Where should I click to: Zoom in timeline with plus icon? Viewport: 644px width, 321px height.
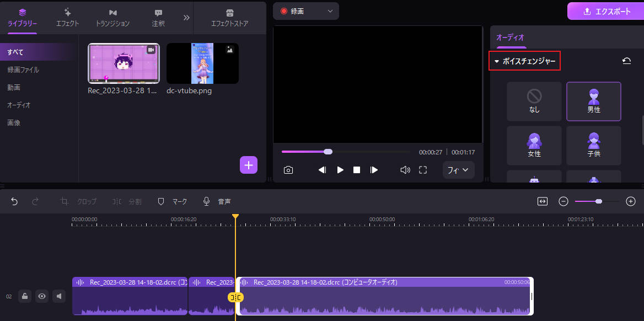click(631, 201)
